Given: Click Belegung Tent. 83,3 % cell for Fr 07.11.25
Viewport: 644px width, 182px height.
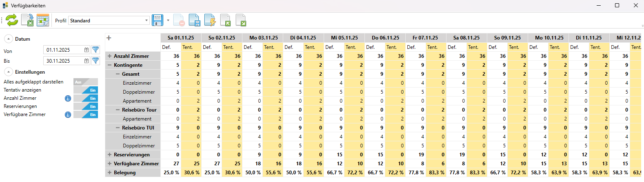Looking at the screenshot, I should [436, 173].
